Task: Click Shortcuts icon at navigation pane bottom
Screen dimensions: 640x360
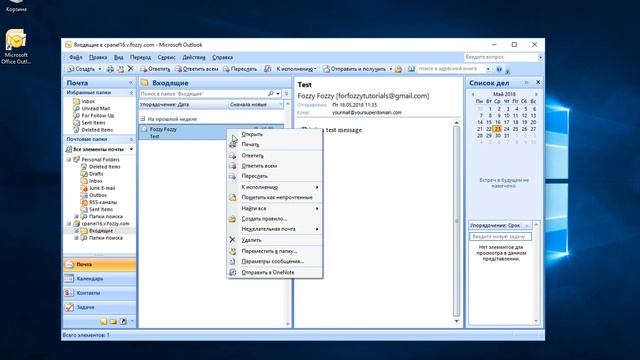Action: pyautogui.click(x=123, y=322)
